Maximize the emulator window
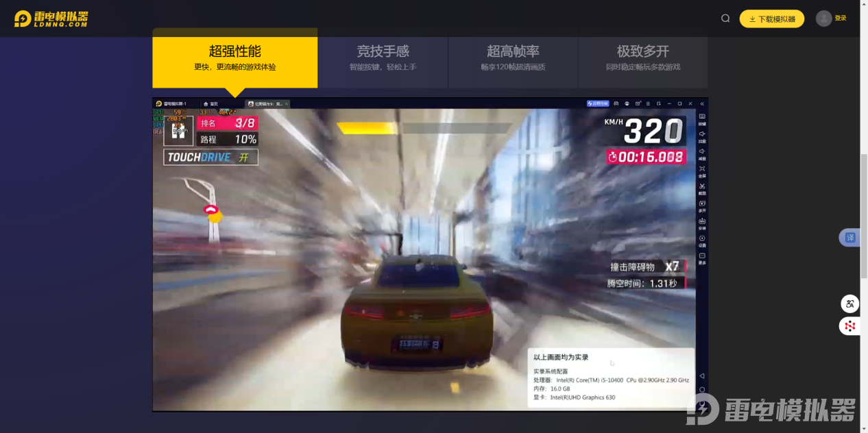The image size is (868, 433). coord(679,103)
